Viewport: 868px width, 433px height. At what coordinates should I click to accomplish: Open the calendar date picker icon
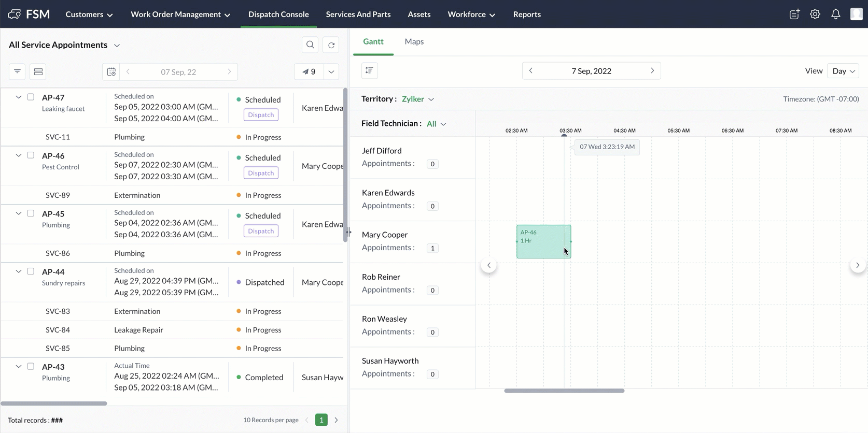pyautogui.click(x=111, y=71)
